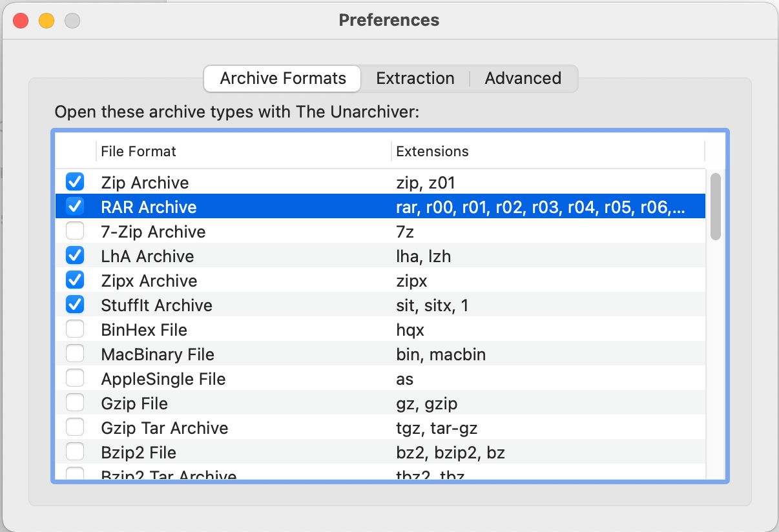Screen dimensions: 779x532
Task: Uncheck the Zipx Archive checkbox
Action: point(75,280)
